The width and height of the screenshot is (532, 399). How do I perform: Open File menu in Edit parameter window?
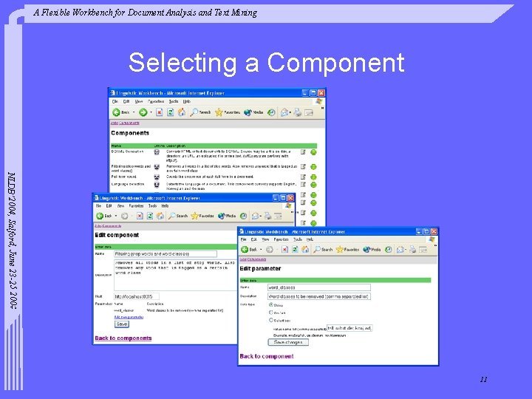pyautogui.click(x=243, y=239)
